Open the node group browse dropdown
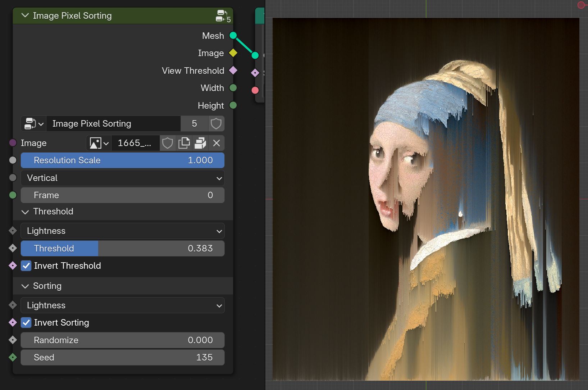Viewport: 588px width, 390px height. [x=34, y=124]
